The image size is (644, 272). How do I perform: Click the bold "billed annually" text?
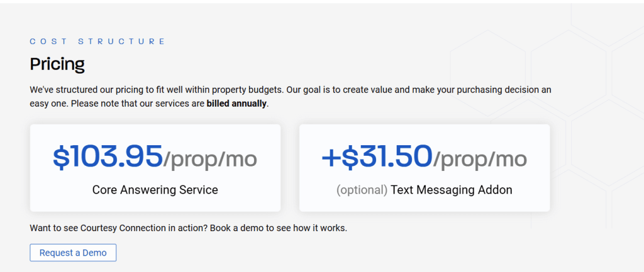pos(236,103)
